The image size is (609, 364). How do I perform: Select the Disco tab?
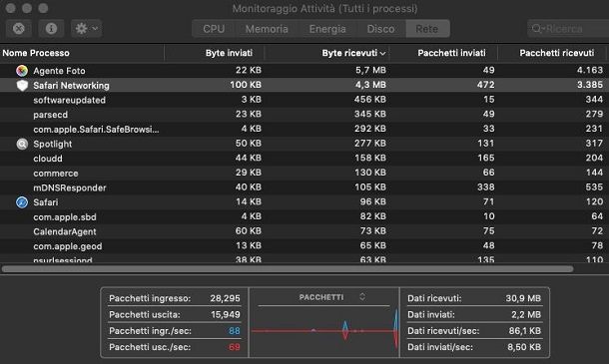tap(380, 29)
